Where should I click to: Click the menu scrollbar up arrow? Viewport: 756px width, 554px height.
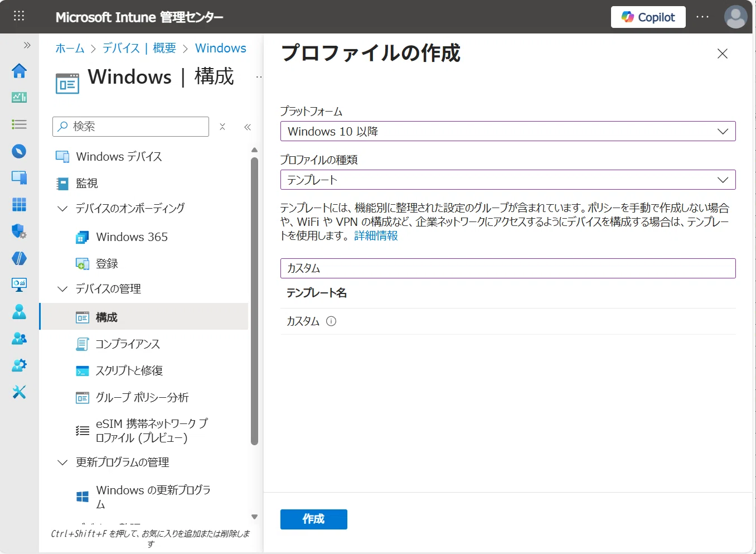click(255, 150)
